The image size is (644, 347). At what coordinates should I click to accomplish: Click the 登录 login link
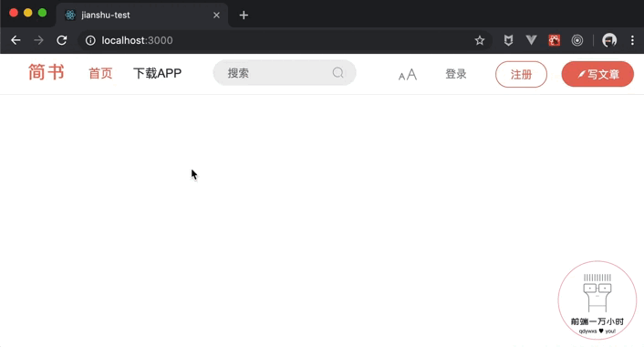[456, 74]
